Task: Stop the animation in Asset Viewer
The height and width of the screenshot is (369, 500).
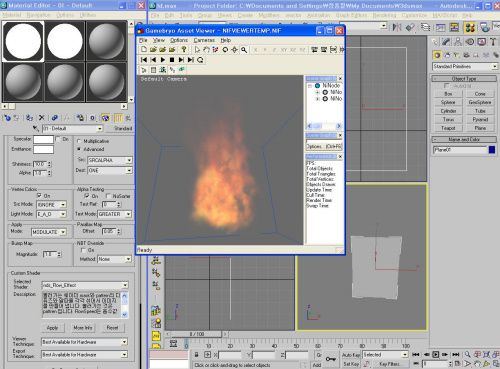Action: point(172,60)
